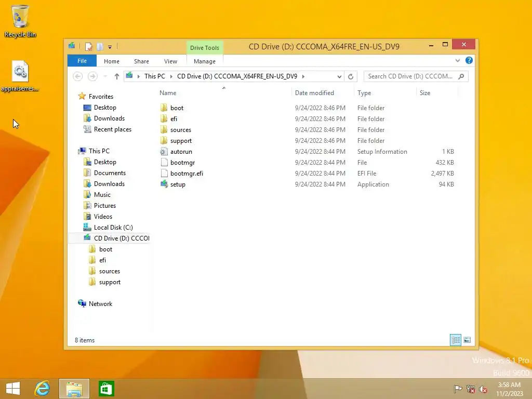This screenshot has height=399, width=532.
Task: Sort by the Size column header
Action: 425,93
